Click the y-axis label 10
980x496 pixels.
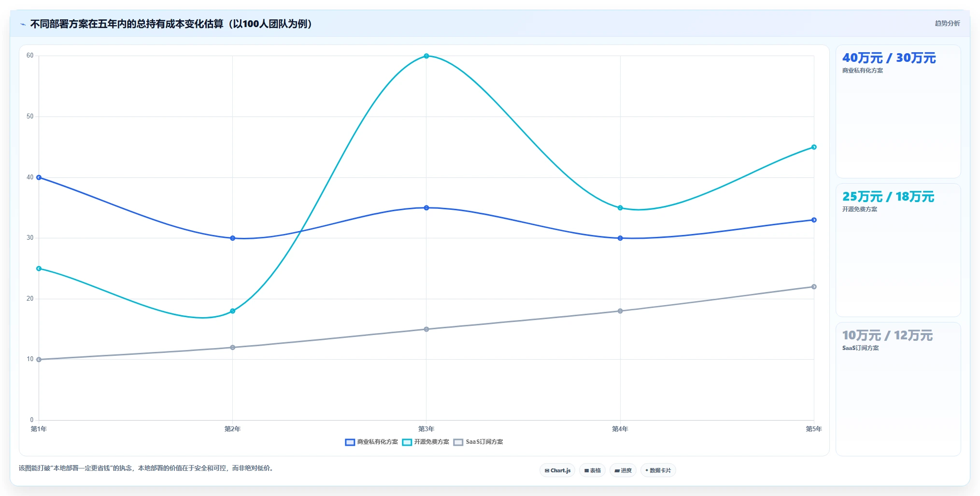tap(30, 359)
